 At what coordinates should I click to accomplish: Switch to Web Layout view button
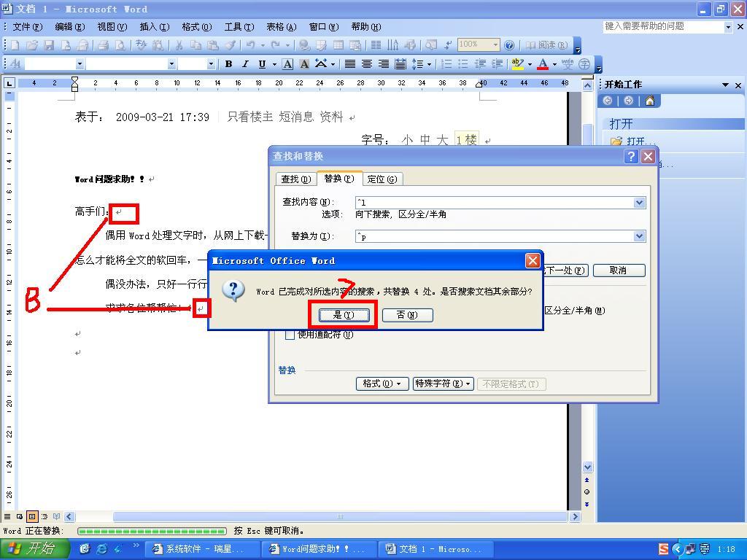20,516
